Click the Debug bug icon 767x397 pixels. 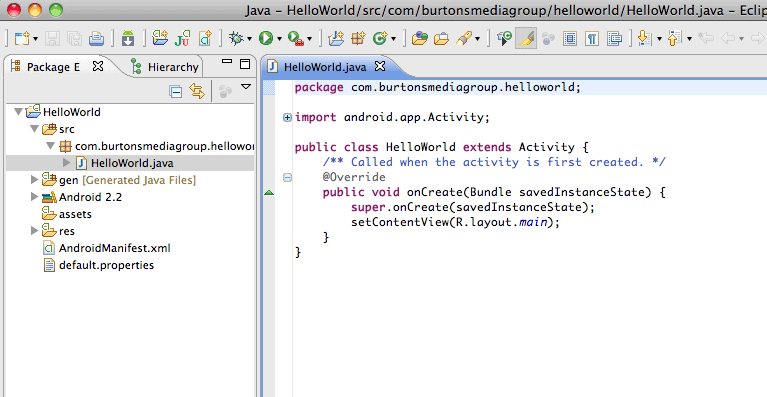237,38
